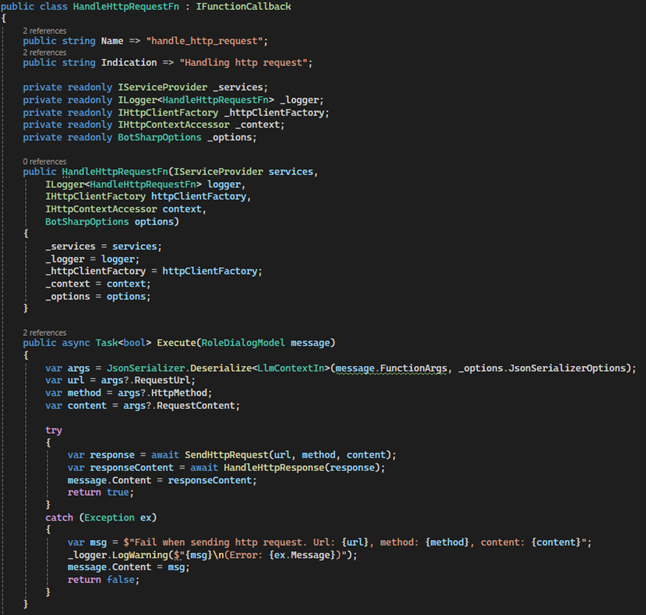The width and height of the screenshot is (646, 615).
Task: Click the BotSharpOptions type in field declaration
Action: [x=159, y=138]
